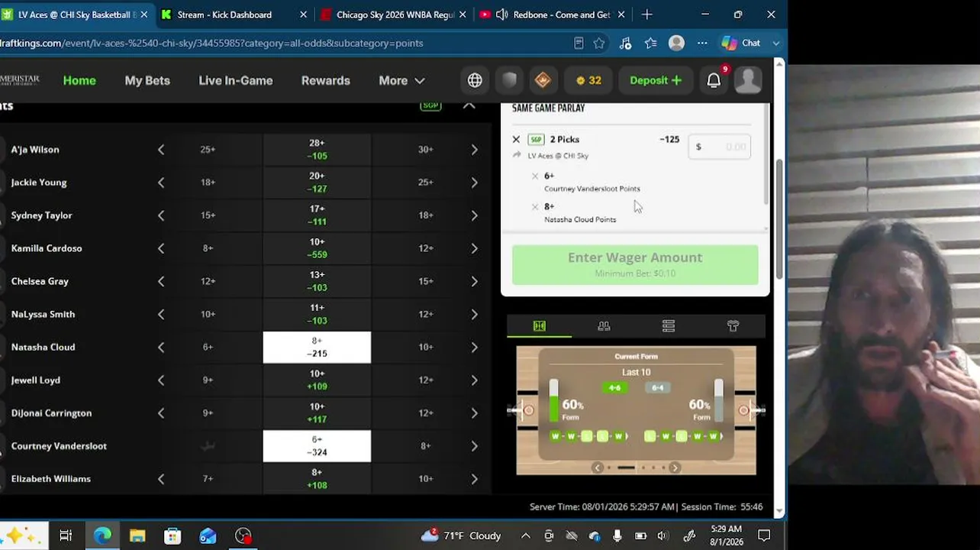The width and height of the screenshot is (980, 550).
Task: Open Microsoft Edge from the taskbar
Action: [x=102, y=535]
